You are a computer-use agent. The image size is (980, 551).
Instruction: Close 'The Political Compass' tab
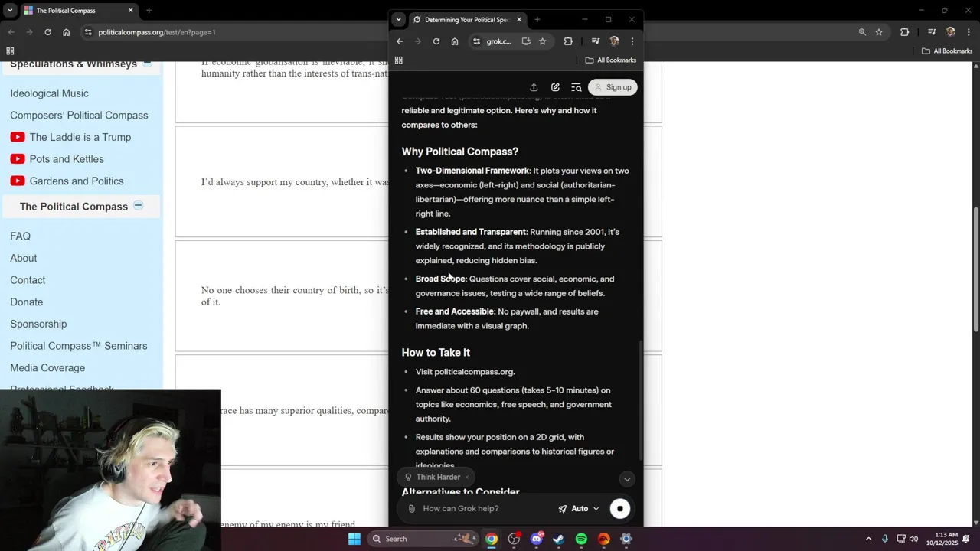(x=130, y=11)
